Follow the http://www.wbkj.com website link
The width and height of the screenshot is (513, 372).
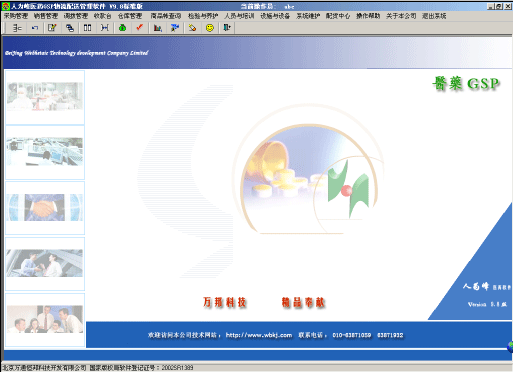(259, 335)
